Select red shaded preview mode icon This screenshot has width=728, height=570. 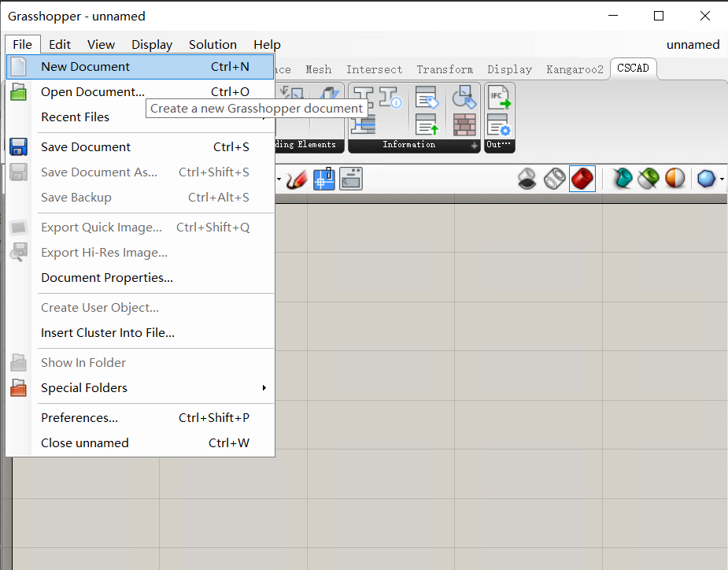[x=582, y=179]
